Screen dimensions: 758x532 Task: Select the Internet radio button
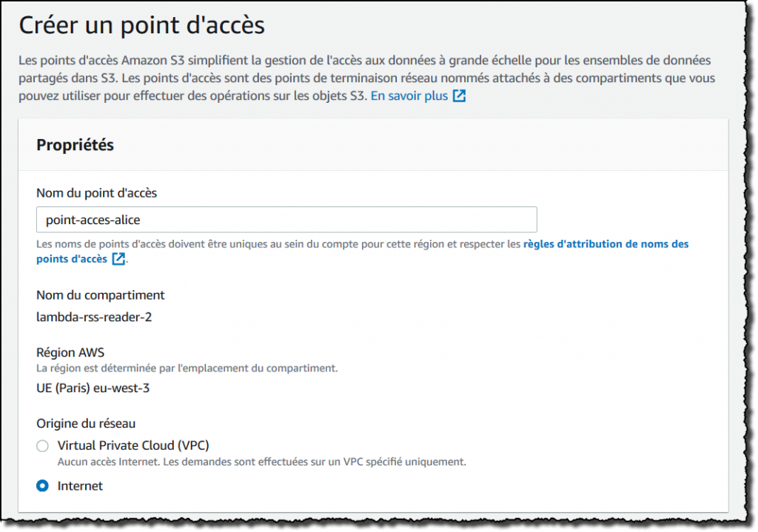pyautogui.click(x=42, y=486)
